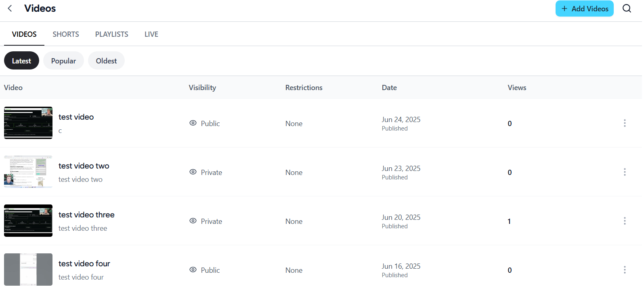The width and height of the screenshot is (644, 297).
Task: Open search with the magnifier icon
Action: click(x=627, y=8)
